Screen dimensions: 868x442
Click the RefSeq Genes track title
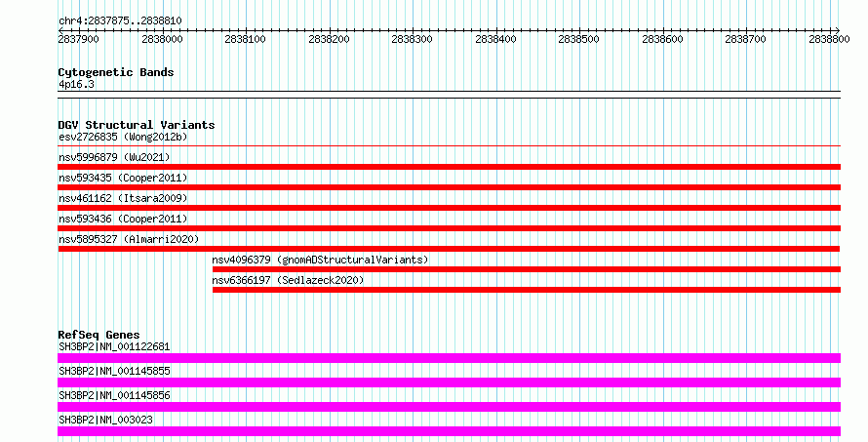pos(99,335)
